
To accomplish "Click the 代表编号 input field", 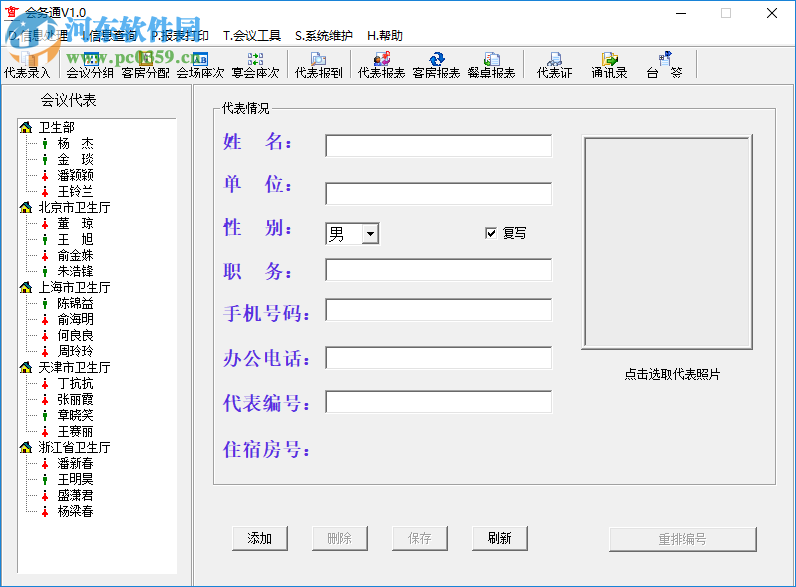I will click(x=439, y=402).
